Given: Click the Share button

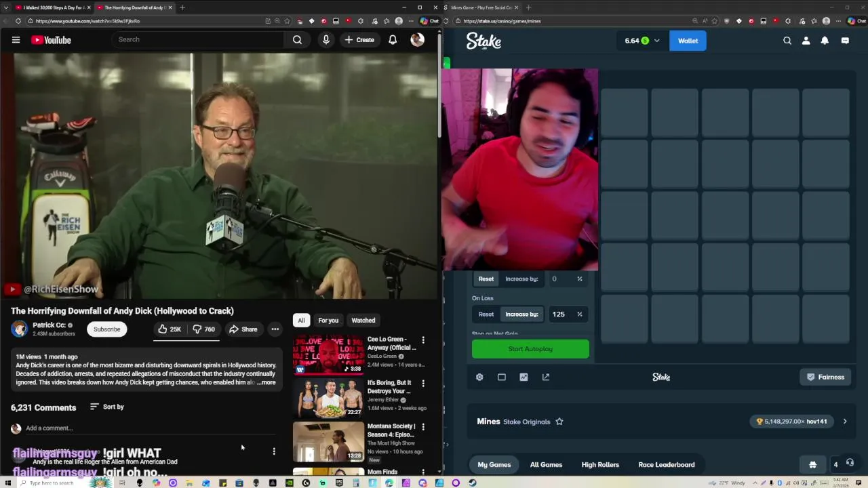Looking at the screenshot, I should pyautogui.click(x=243, y=329).
